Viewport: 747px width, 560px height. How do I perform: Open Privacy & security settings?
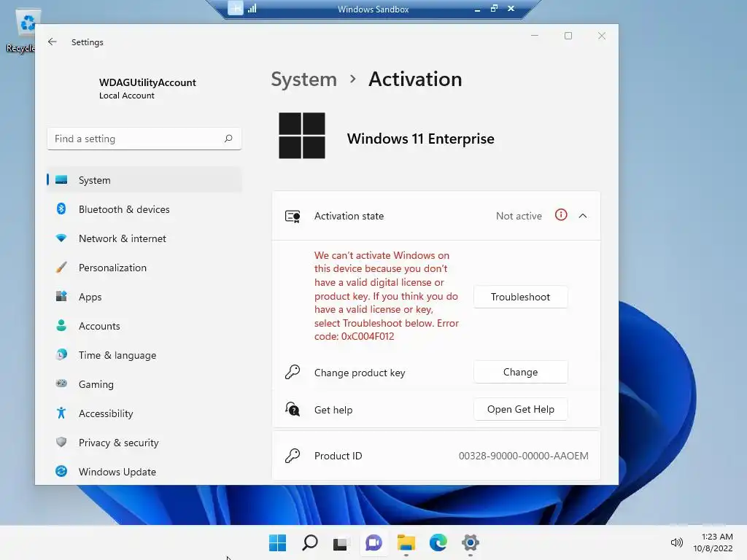[x=144, y=443]
